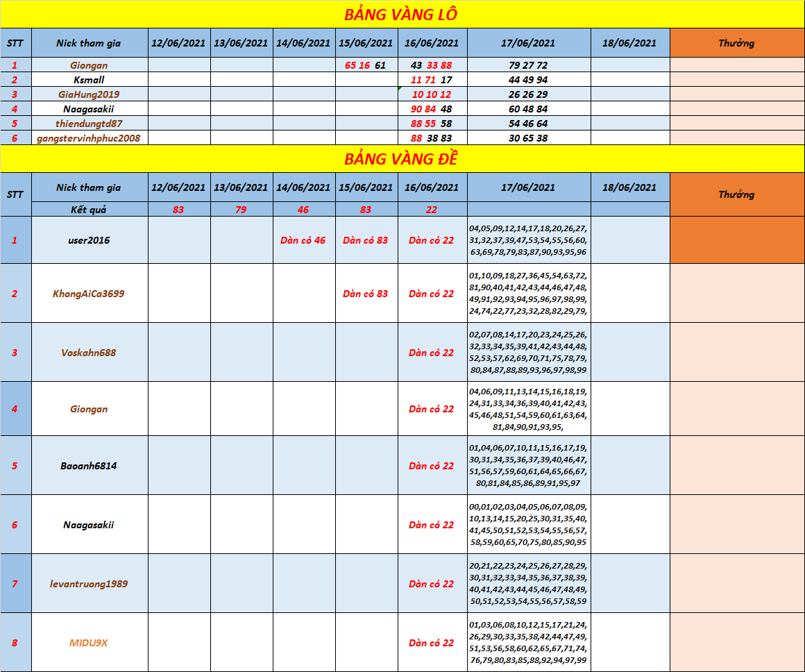The image size is (805, 672).
Task: Click the dark orange Thưởng cell for user2016
Action: point(736,240)
